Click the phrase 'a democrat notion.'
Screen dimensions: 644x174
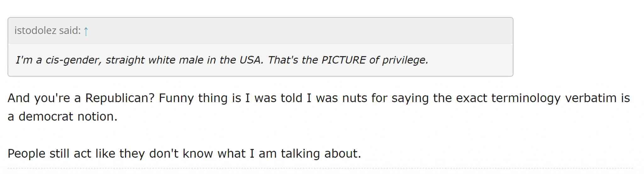coord(63,117)
